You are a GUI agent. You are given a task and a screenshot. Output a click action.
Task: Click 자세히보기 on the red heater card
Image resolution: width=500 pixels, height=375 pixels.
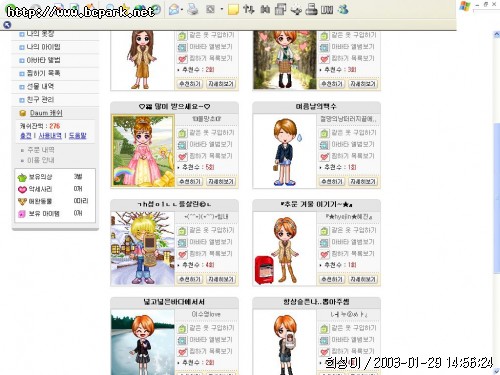[363, 279]
